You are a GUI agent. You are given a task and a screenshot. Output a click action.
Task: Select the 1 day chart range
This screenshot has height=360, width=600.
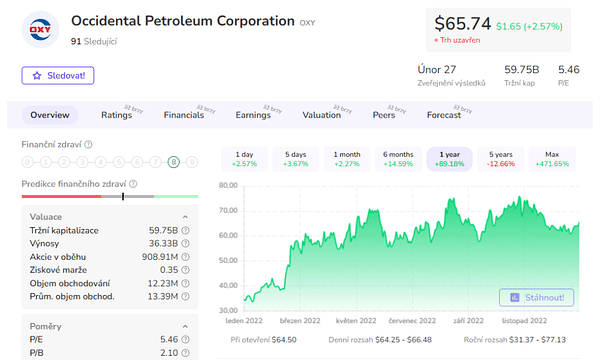click(x=244, y=159)
